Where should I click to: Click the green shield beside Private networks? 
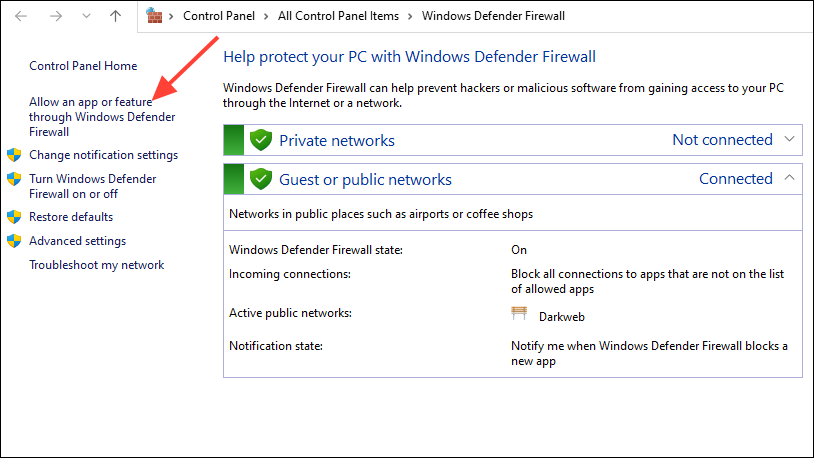click(261, 140)
